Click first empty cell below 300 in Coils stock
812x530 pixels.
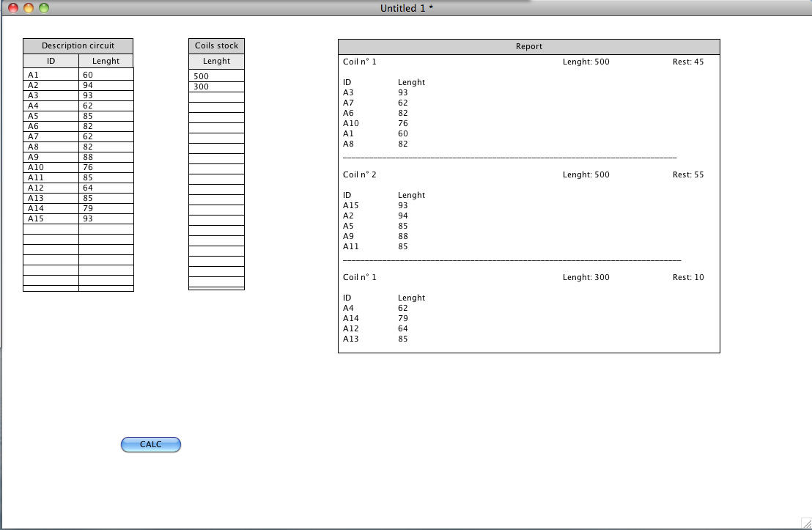click(x=216, y=97)
